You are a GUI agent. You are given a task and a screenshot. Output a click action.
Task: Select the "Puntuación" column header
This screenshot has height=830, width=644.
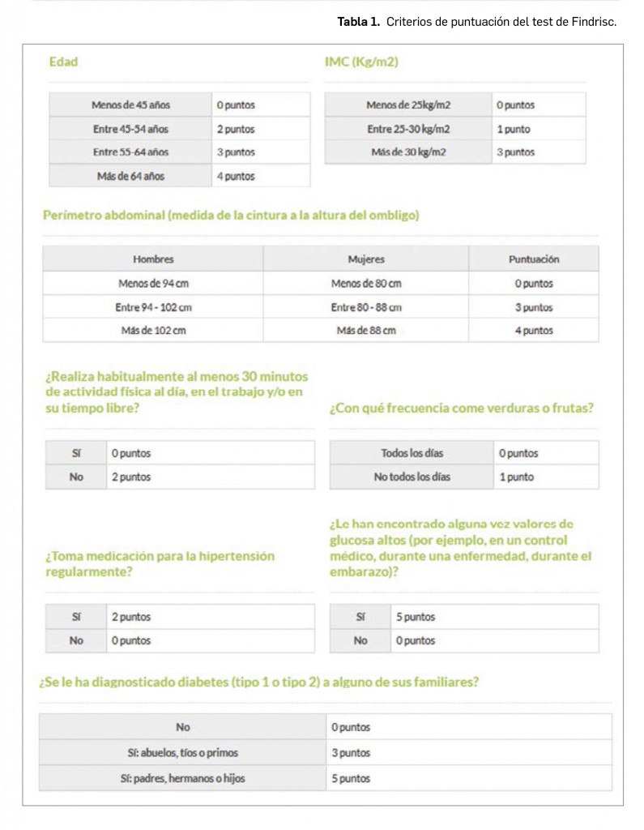coord(534,259)
